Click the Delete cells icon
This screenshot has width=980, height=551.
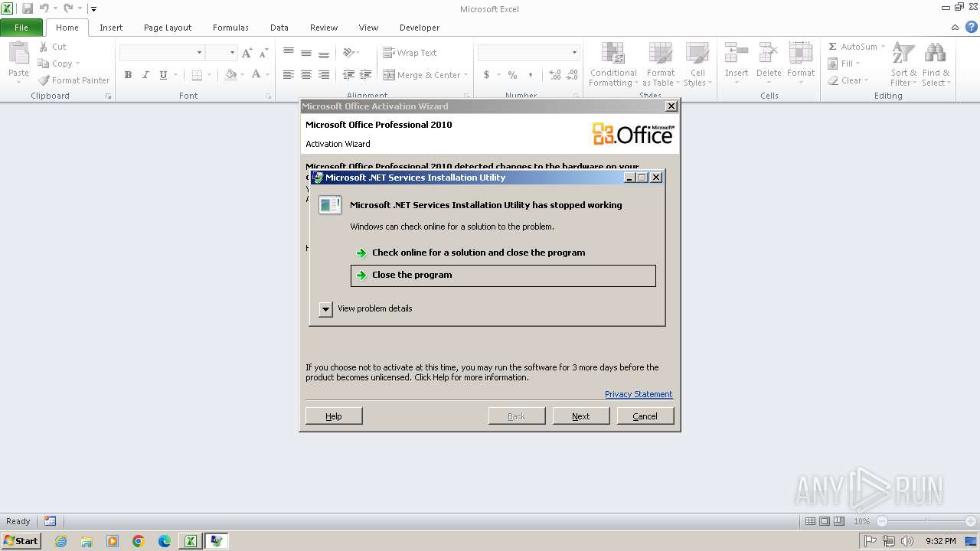click(769, 54)
